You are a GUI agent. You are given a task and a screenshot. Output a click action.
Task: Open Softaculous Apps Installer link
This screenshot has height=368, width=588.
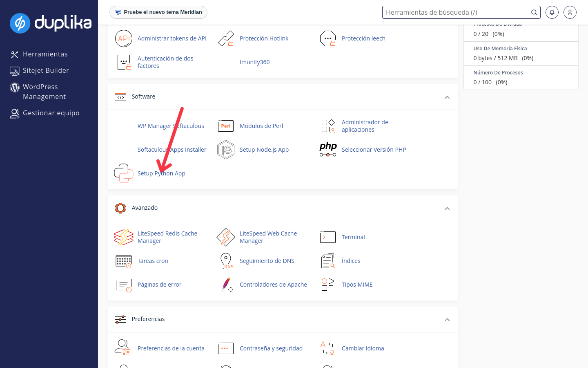click(x=172, y=150)
